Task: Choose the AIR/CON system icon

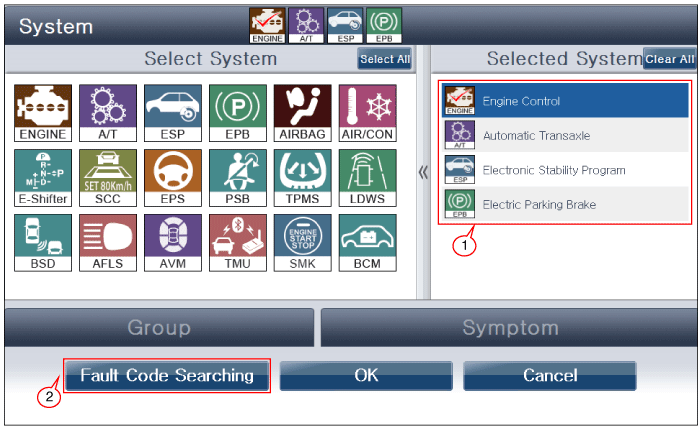Action: (x=367, y=113)
